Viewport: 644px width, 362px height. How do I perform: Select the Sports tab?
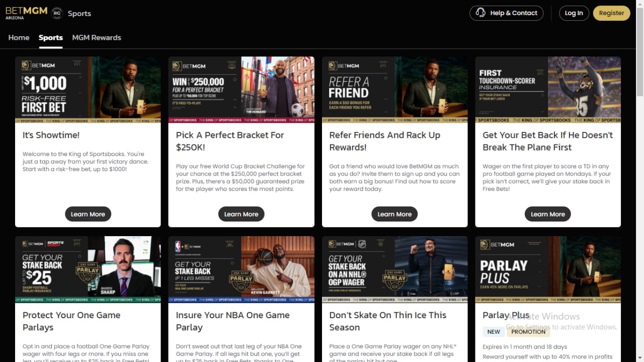51,38
